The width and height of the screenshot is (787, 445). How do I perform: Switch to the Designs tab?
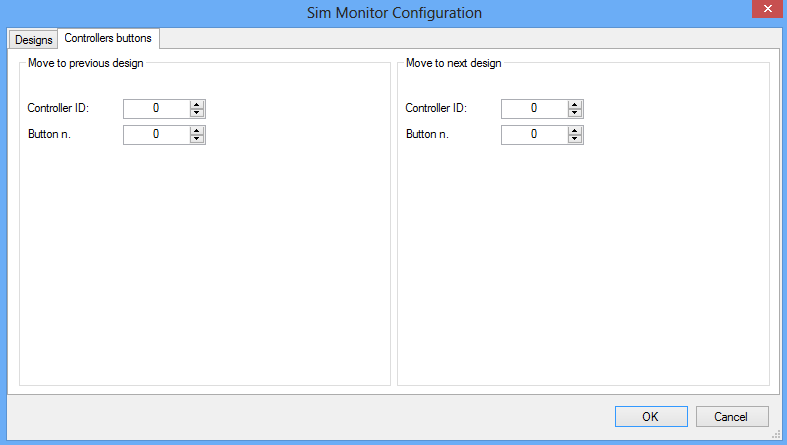[x=32, y=39]
